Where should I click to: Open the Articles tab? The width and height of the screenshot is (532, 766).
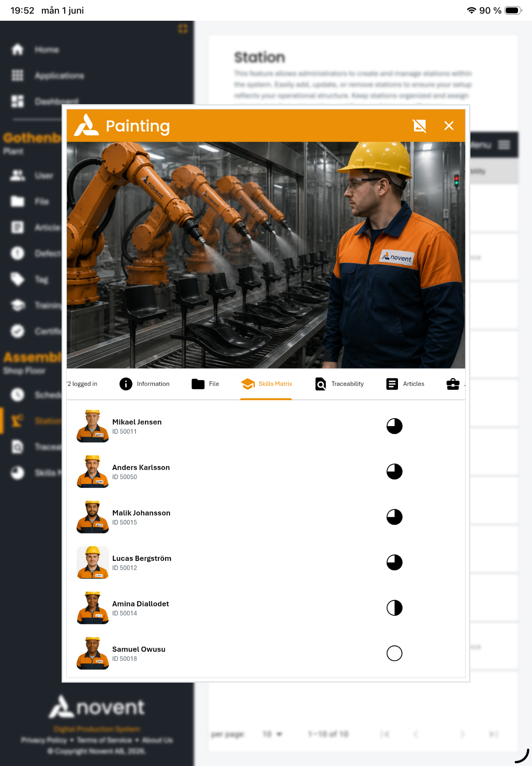(x=405, y=384)
